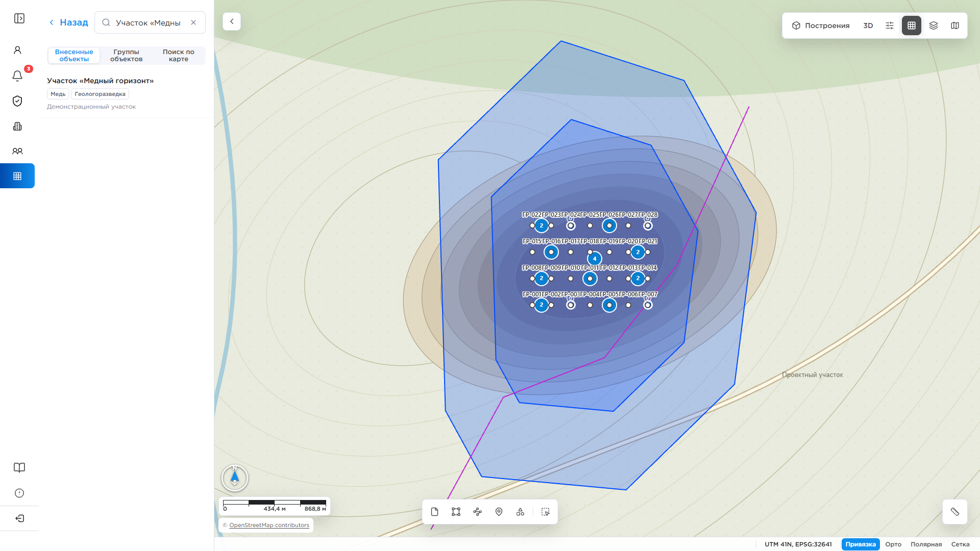The image size is (980, 551).
Task: Select the area selection tool
Action: click(x=546, y=512)
